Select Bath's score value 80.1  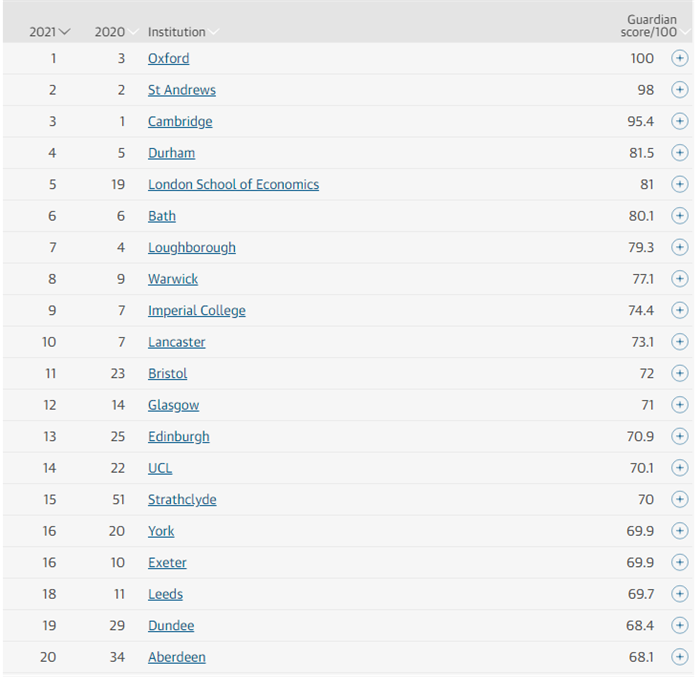click(641, 216)
